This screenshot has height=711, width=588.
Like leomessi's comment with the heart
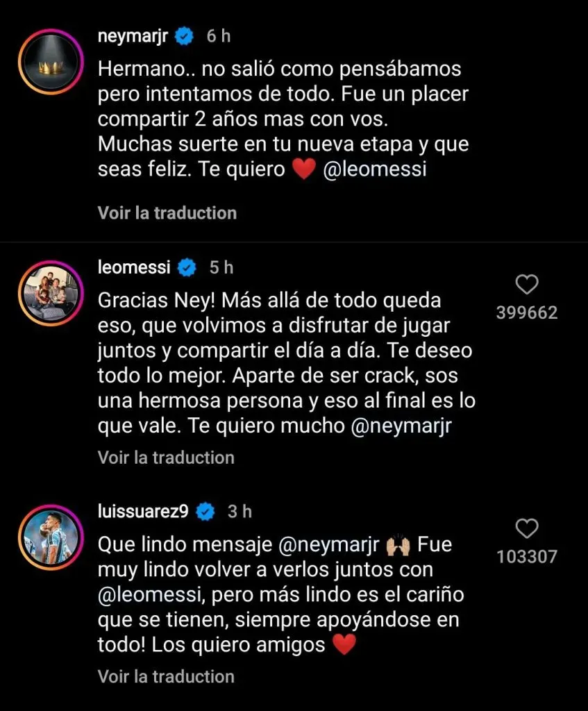[x=528, y=285]
